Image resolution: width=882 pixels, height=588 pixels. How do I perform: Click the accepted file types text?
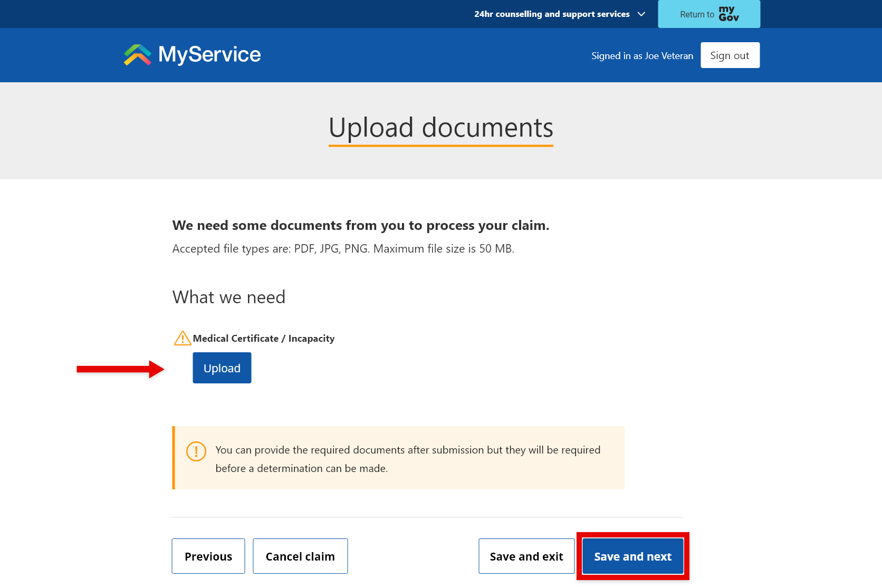click(x=343, y=249)
